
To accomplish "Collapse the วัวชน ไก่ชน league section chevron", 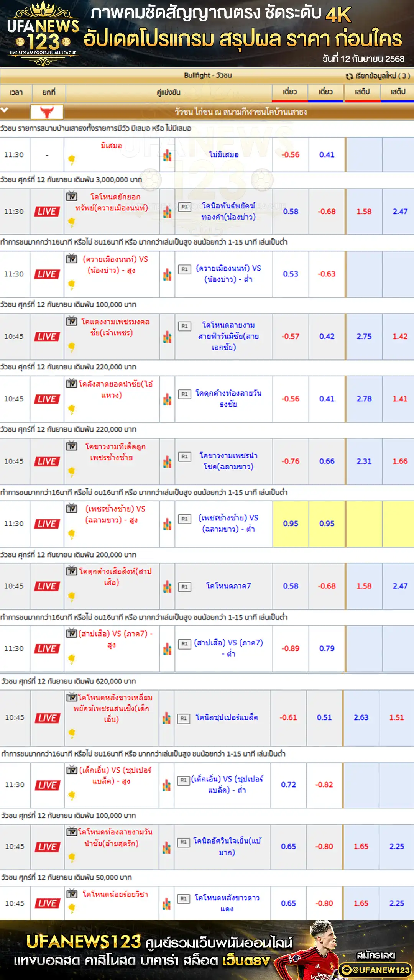I will click(x=5, y=110).
